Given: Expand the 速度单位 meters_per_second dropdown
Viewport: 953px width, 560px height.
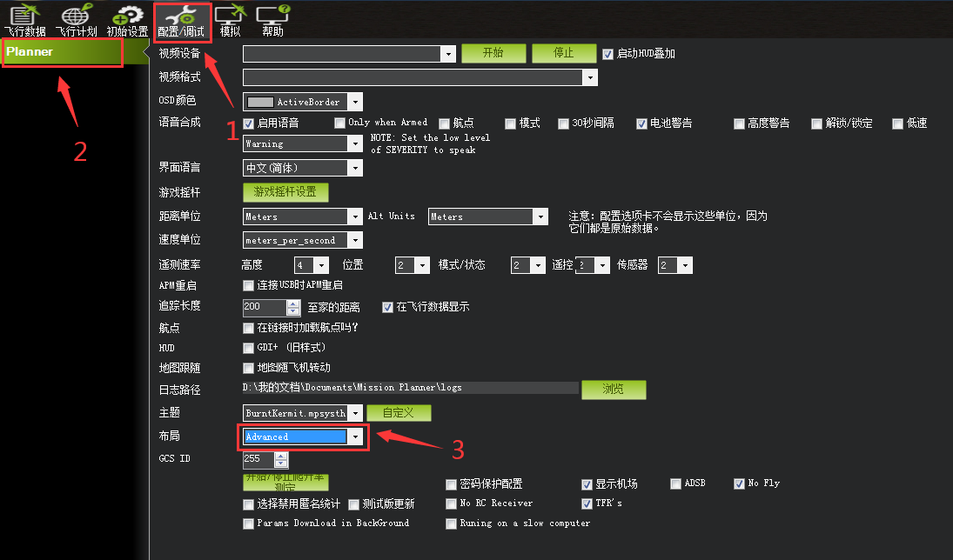Looking at the screenshot, I should click(355, 240).
